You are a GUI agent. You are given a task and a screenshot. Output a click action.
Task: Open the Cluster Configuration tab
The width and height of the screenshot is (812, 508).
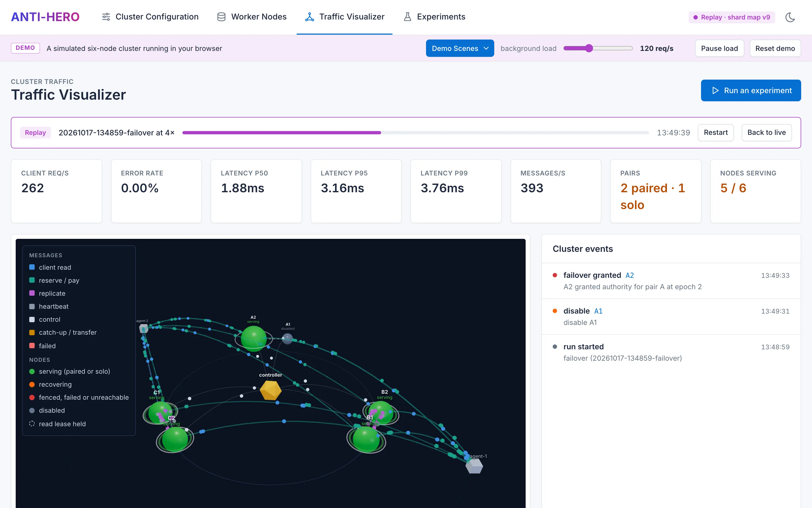tap(150, 17)
